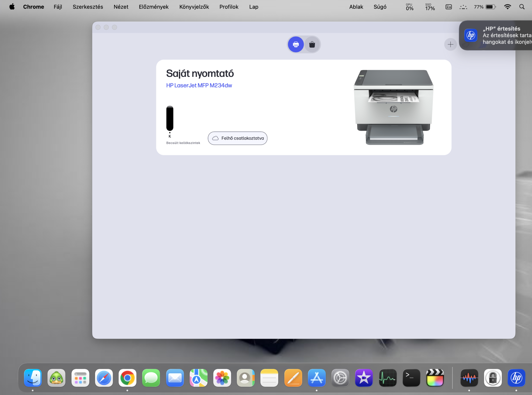
Task: Open the Könyvjelzők menu
Action: pos(194,7)
